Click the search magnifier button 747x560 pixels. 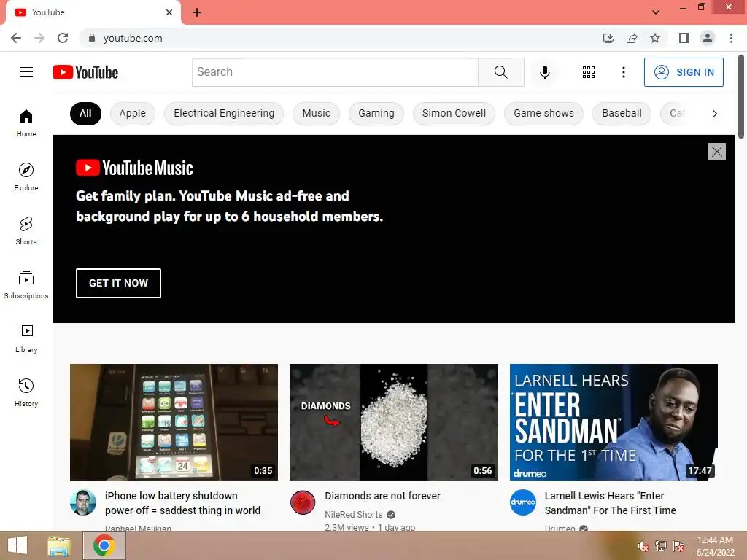click(x=500, y=72)
